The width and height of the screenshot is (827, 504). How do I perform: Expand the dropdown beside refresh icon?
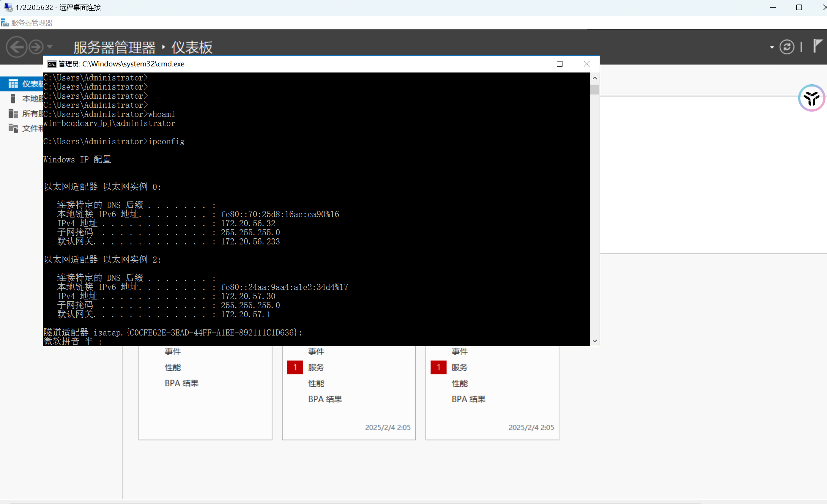tap(772, 47)
